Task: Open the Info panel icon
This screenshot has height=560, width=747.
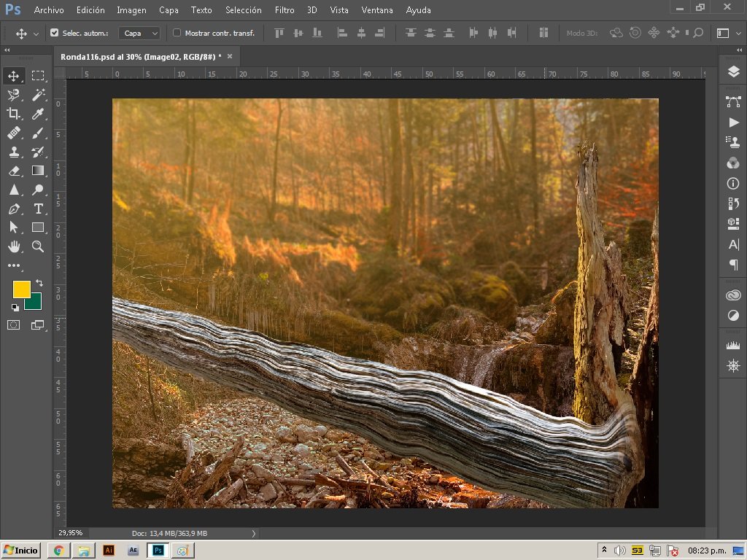Action: click(x=733, y=183)
